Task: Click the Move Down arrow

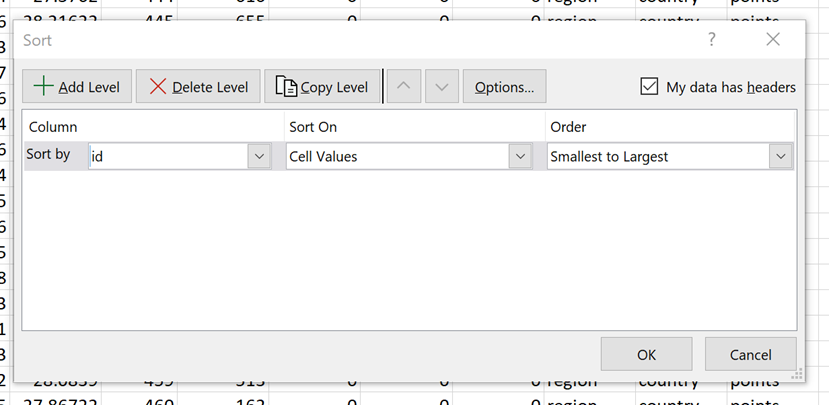Action: 442,87
